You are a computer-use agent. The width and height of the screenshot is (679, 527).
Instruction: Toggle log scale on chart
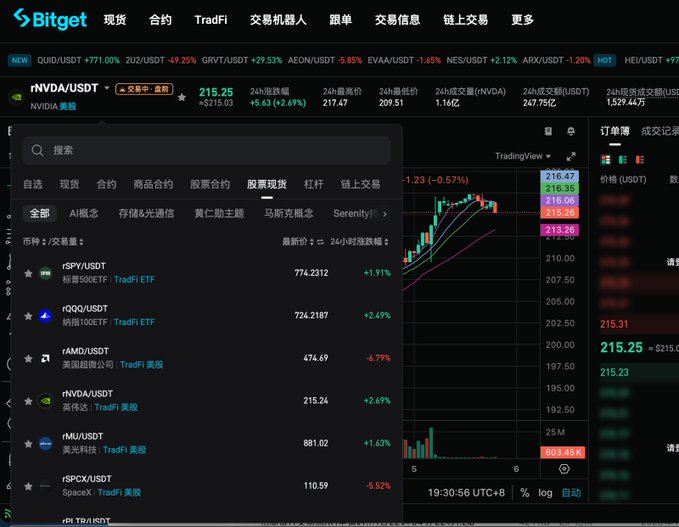pos(545,493)
